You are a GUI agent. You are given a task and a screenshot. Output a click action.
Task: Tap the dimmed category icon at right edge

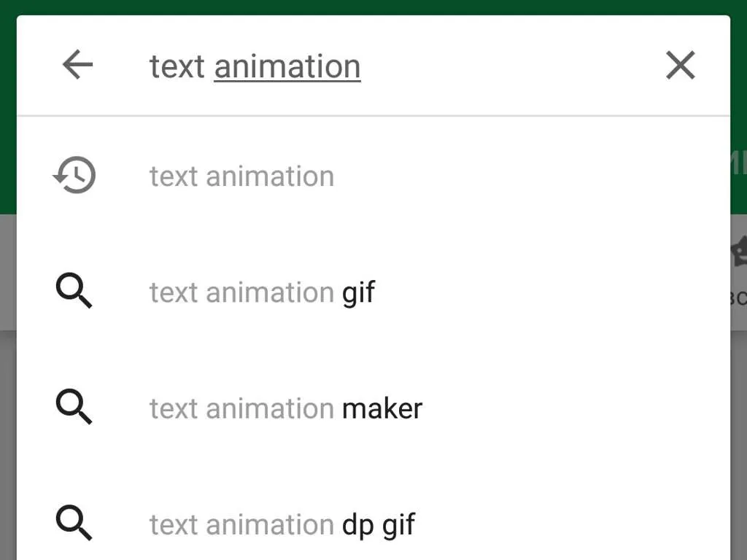point(739,252)
